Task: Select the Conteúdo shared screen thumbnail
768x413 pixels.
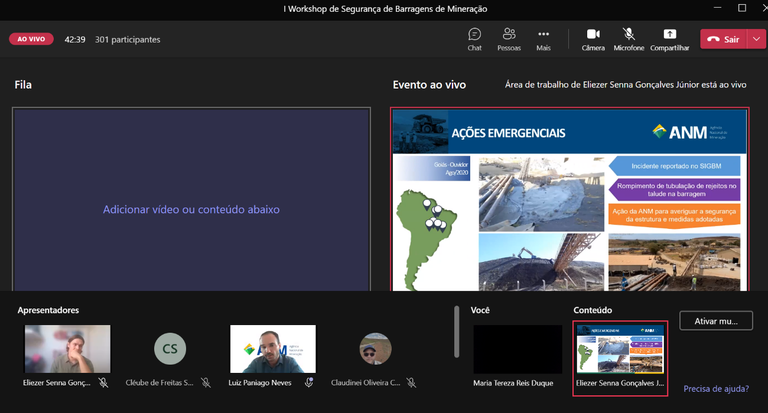Action: (620, 349)
